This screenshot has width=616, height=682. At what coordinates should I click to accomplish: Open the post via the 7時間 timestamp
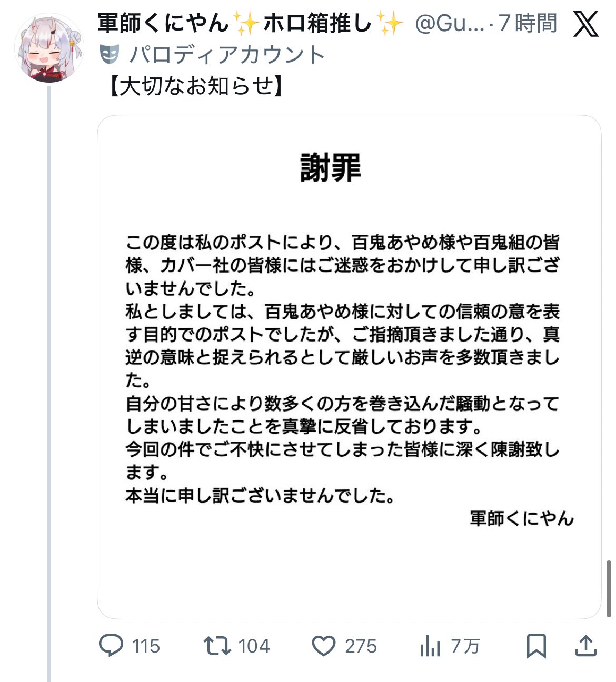point(528,24)
